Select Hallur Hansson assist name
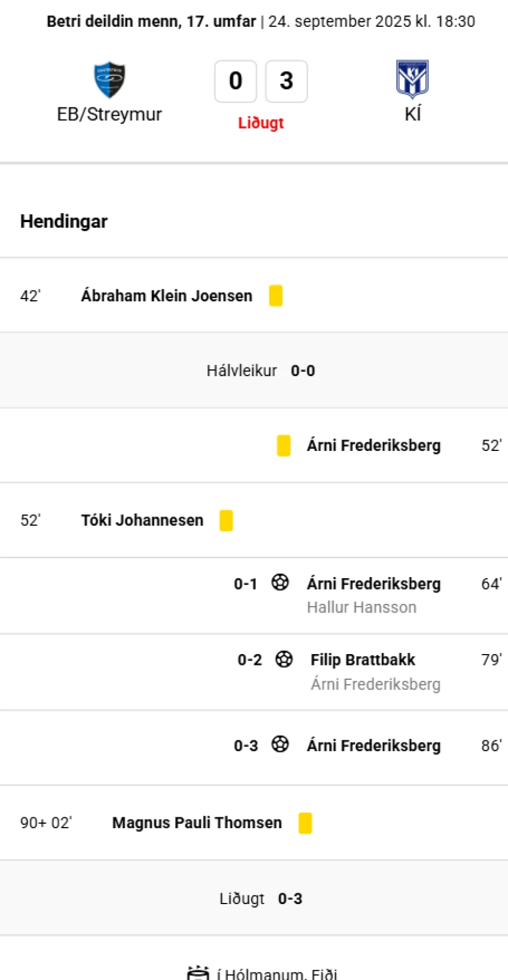508x980 pixels. point(362,607)
